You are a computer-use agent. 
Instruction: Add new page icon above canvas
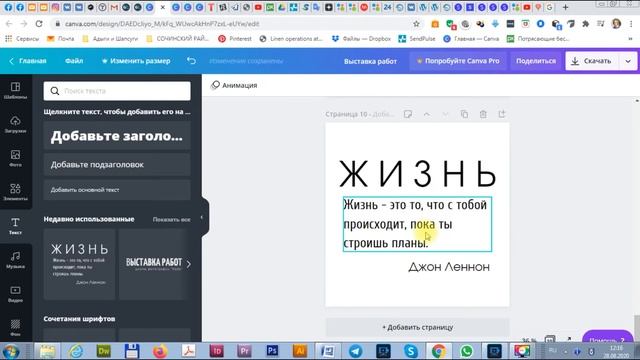pyautogui.click(x=502, y=114)
